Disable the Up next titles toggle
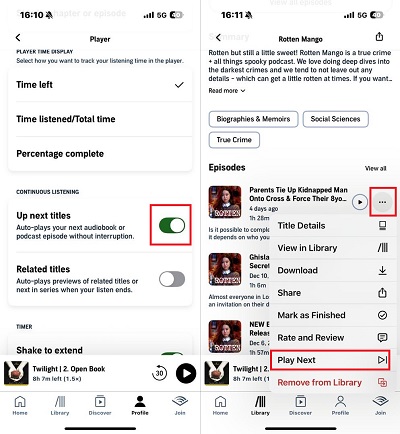Image resolution: width=400 pixels, height=434 pixels. 172,225
